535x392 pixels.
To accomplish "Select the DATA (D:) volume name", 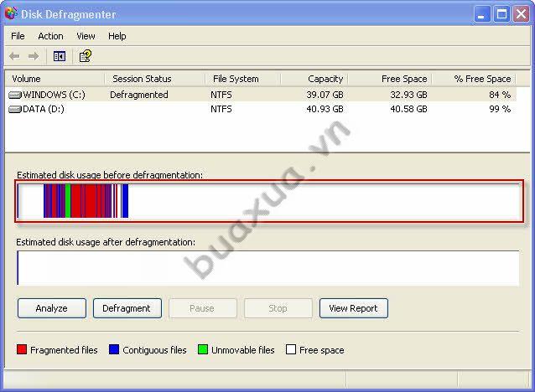I will [44, 109].
